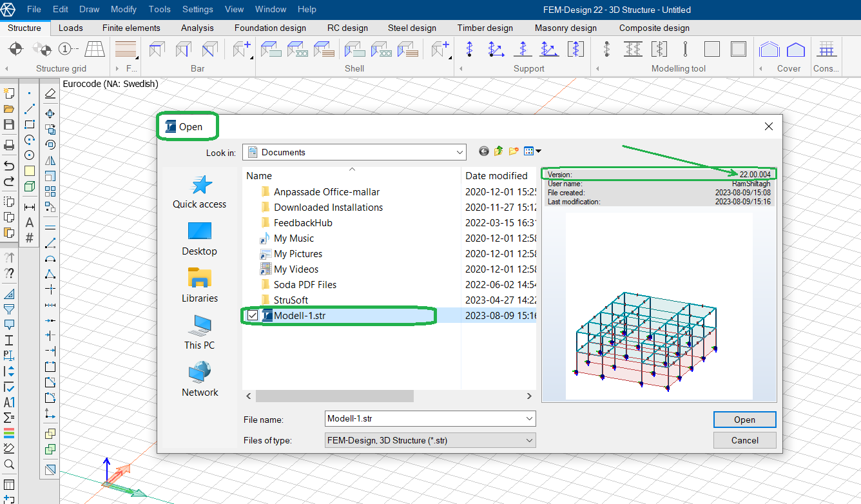This screenshot has height=504, width=861.
Task: Redo the action via left toolbar
Action: click(x=9, y=182)
